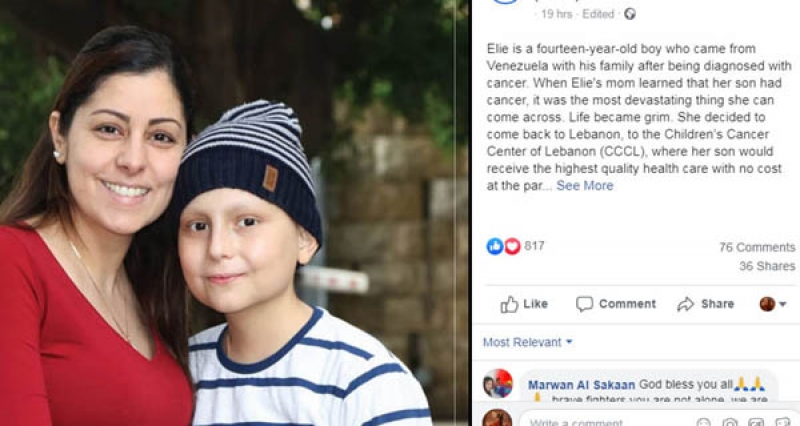
Task: Click the blue Like reaction icon
Action: (494, 246)
